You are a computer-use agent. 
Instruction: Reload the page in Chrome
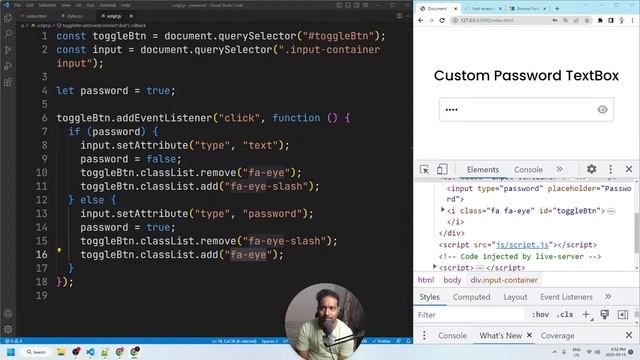click(x=442, y=20)
